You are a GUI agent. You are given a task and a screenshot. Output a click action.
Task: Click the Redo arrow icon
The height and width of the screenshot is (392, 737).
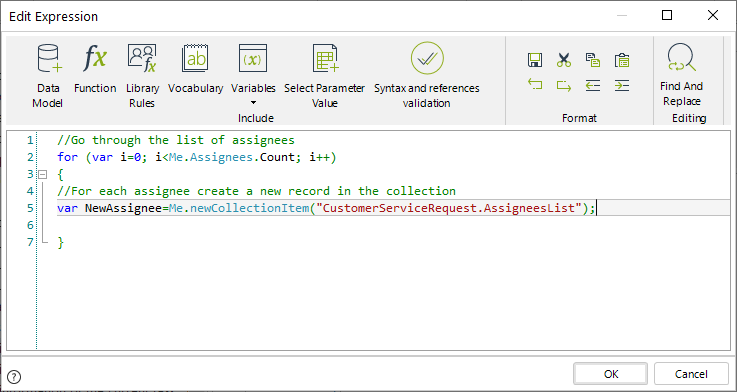[x=564, y=85]
